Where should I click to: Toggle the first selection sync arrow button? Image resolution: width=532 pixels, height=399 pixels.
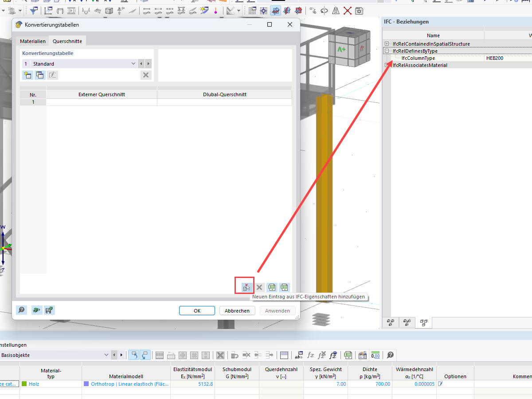pyautogui.click(x=133, y=355)
